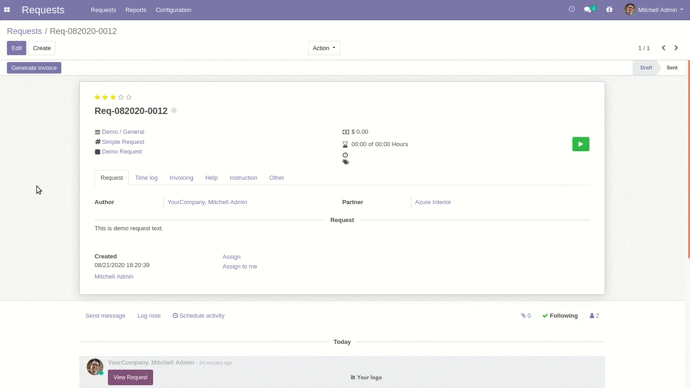Open the Requests menu
This screenshot has height=388, width=690.
point(103,10)
